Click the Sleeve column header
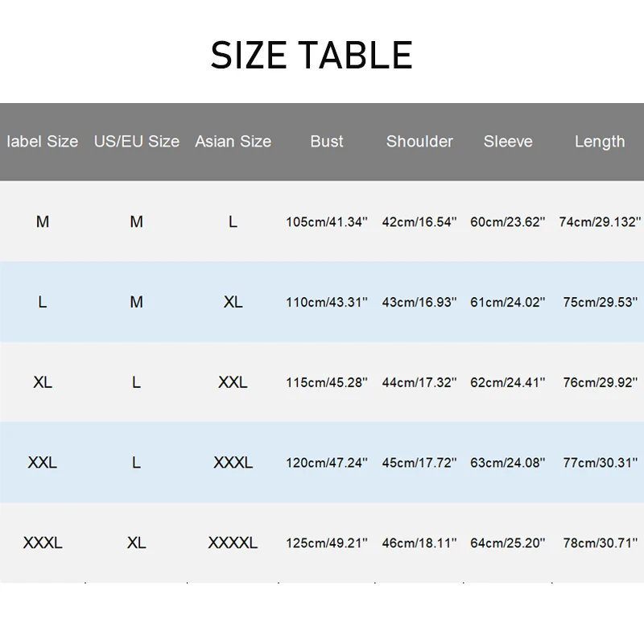This screenshot has height=644, width=644. (x=508, y=142)
